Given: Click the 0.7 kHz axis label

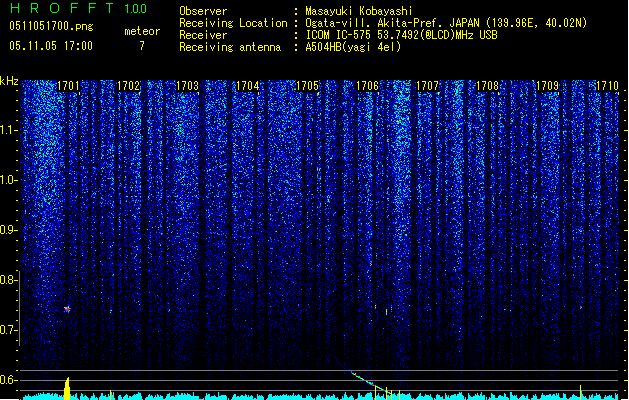Looking at the screenshot, I should pos(8,330).
